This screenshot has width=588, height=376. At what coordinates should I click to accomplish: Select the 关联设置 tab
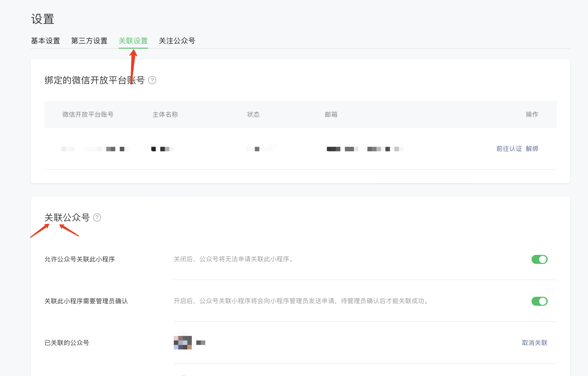(x=133, y=41)
